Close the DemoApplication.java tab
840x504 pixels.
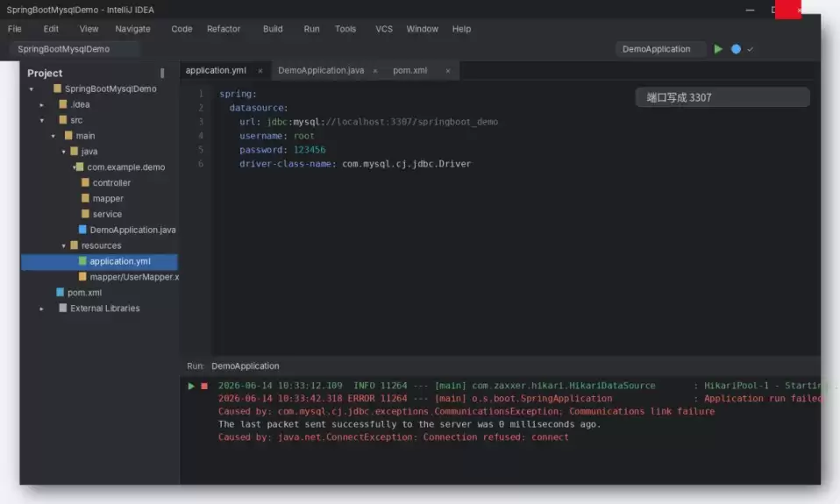click(x=375, y=71)
